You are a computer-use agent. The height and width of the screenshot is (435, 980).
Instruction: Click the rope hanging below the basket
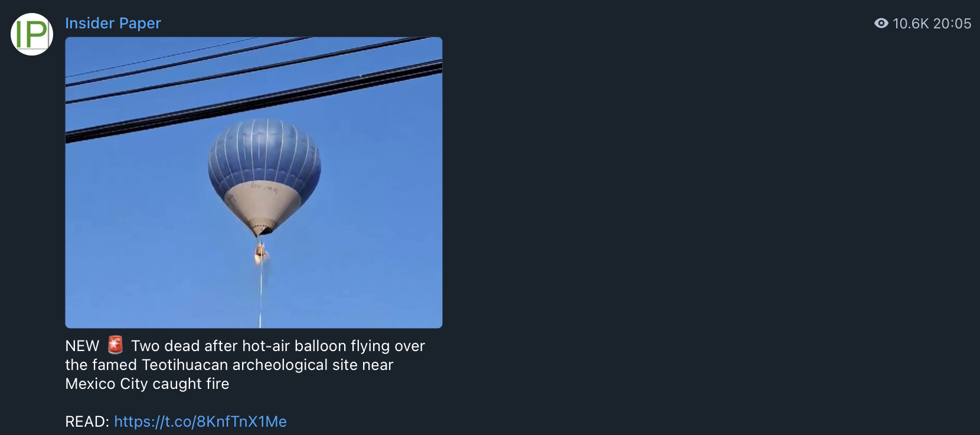[260, 296]
